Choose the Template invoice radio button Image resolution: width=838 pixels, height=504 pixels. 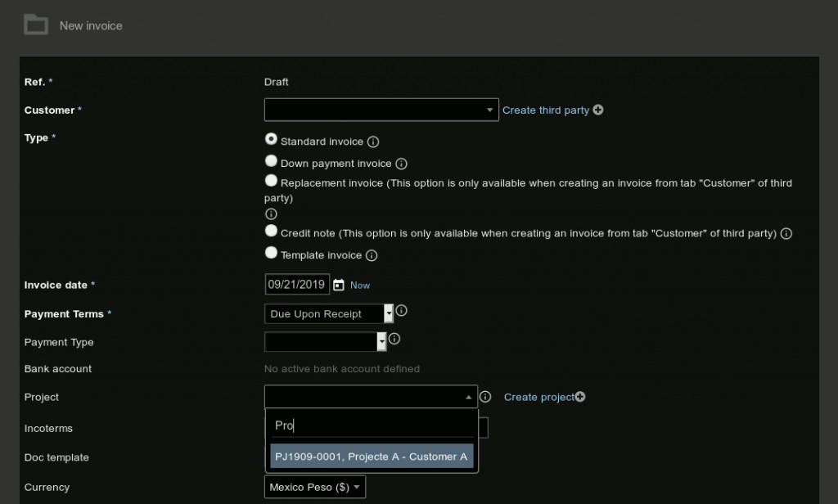(271, 253)
